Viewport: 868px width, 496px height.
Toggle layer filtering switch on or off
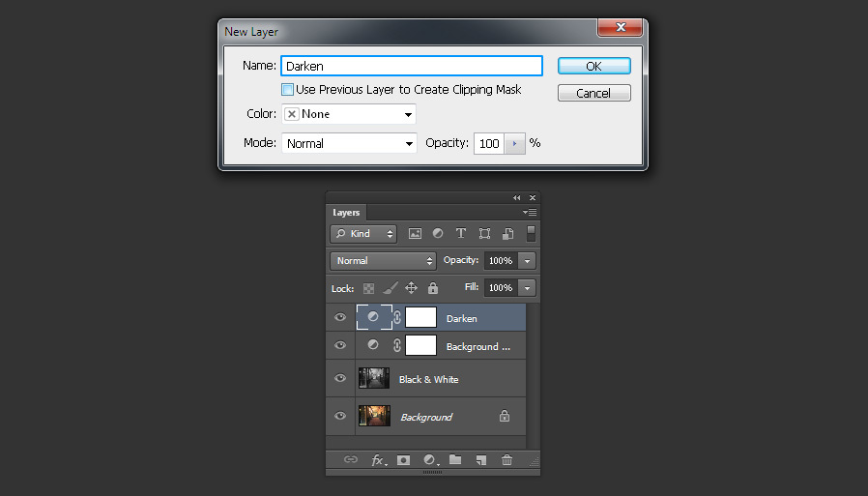[x=531, y=234]
